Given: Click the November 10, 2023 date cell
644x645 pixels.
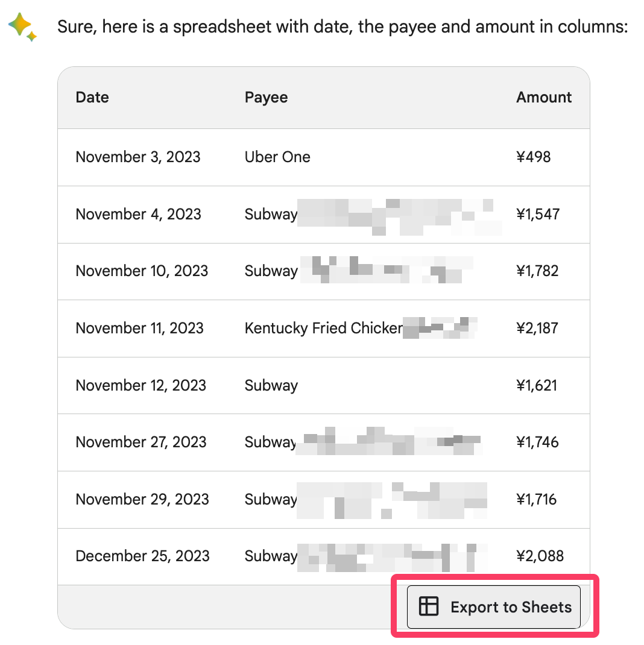Looking at the screenshot, I should pyautogui.click(x=142, y=271).
